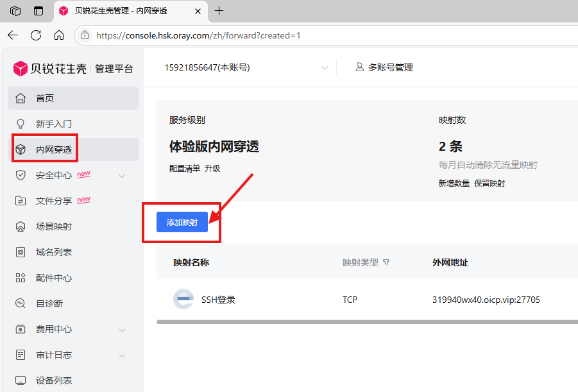Click the lightbulb icon beside 新手入门
This screenshot has height=392, width=578.
coord(21,124)
